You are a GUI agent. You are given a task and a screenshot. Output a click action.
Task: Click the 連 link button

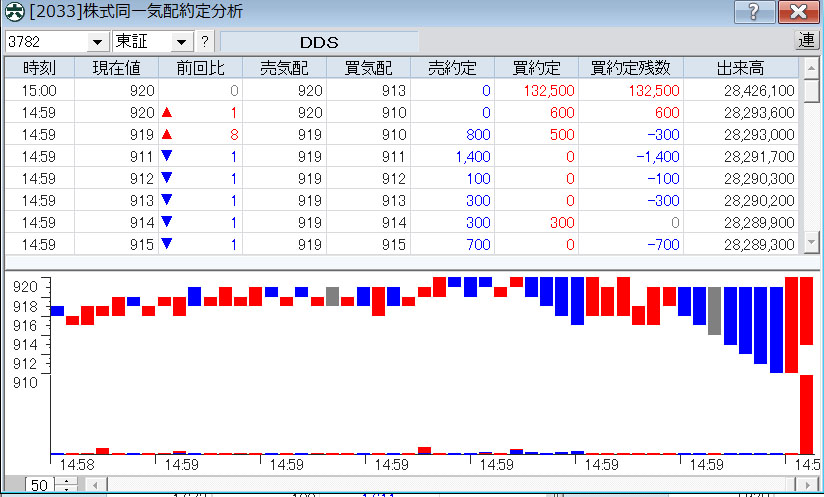(807, 41)
